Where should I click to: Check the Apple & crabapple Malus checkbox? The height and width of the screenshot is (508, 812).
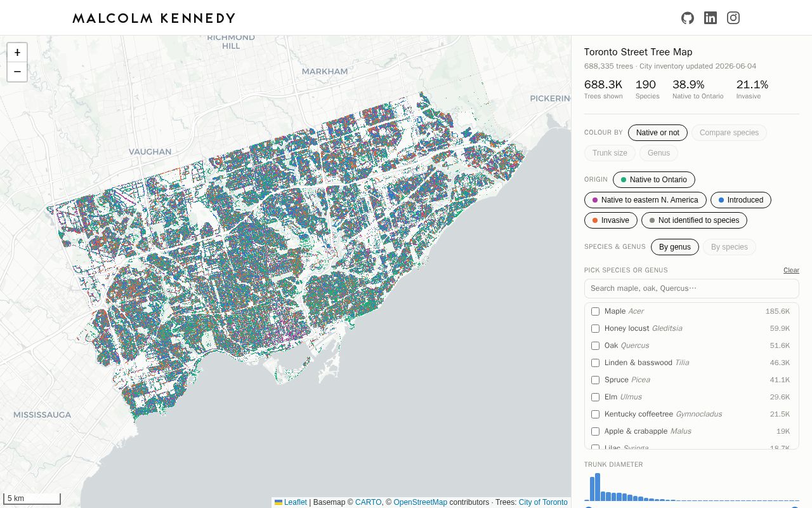pos(595,431)
